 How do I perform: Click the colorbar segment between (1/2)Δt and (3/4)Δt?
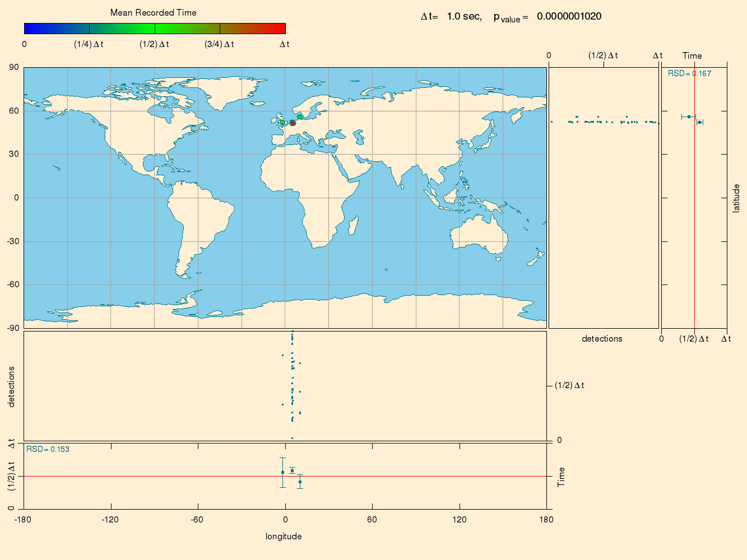pyautogui.click(x=187, y=29)
